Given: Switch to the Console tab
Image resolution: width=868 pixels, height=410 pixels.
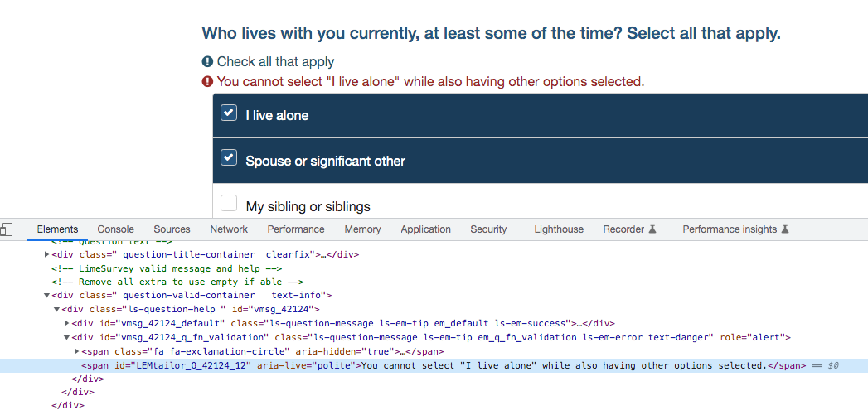Looking at the screenshot, I should [115, 229].
